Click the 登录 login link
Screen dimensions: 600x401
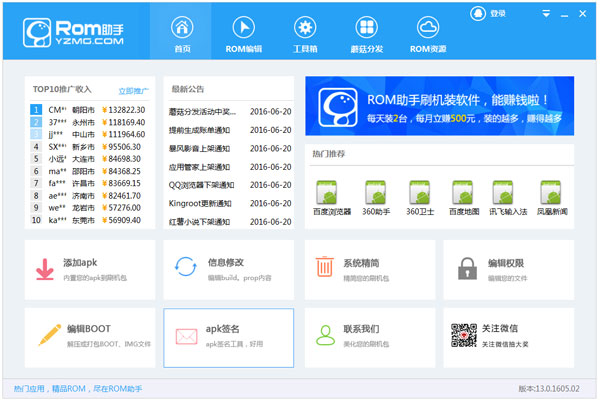click(498, 14)
